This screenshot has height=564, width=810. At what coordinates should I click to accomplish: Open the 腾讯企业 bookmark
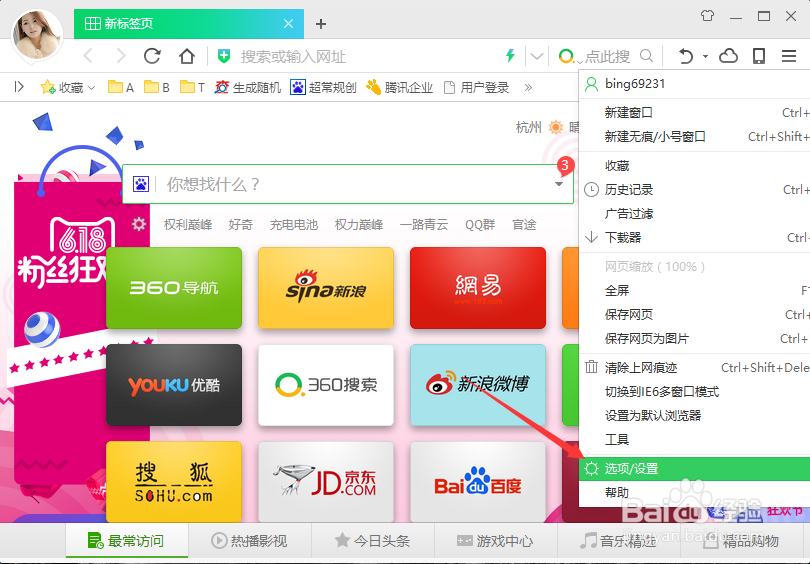tap(399, 87)
